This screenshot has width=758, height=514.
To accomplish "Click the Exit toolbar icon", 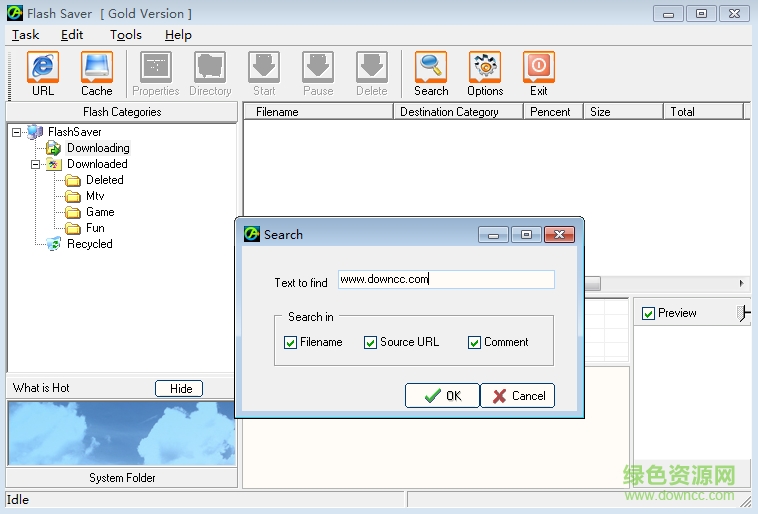I will 539,68.
